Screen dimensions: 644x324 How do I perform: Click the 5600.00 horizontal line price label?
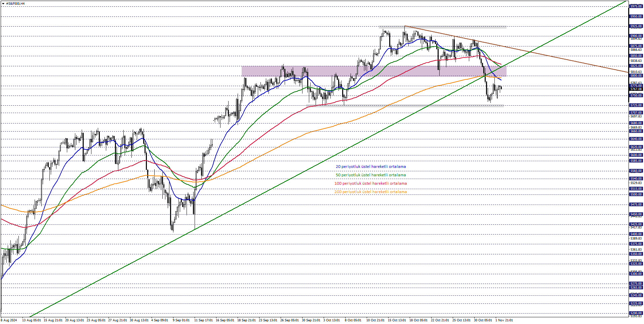point(636,155)
